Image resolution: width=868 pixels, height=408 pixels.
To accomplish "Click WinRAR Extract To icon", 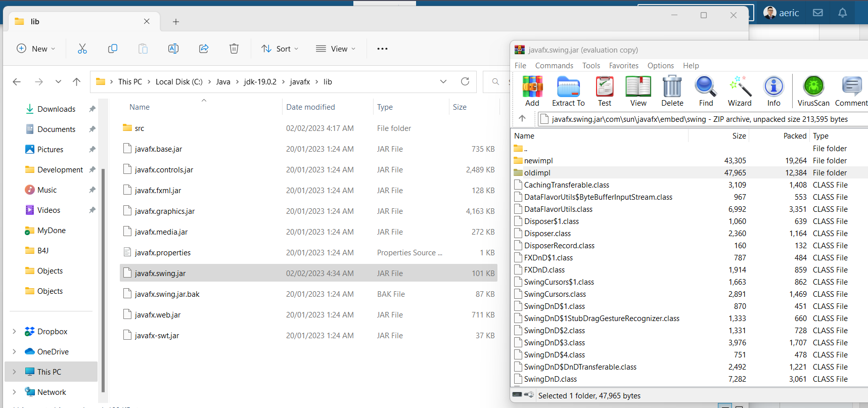I will (x=568, y=92).
